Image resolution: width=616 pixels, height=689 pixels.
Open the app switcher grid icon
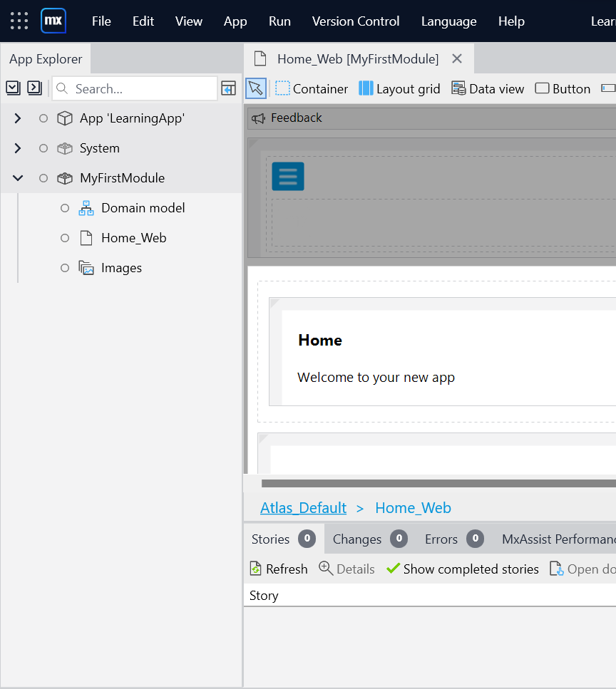tap(19, 21)
